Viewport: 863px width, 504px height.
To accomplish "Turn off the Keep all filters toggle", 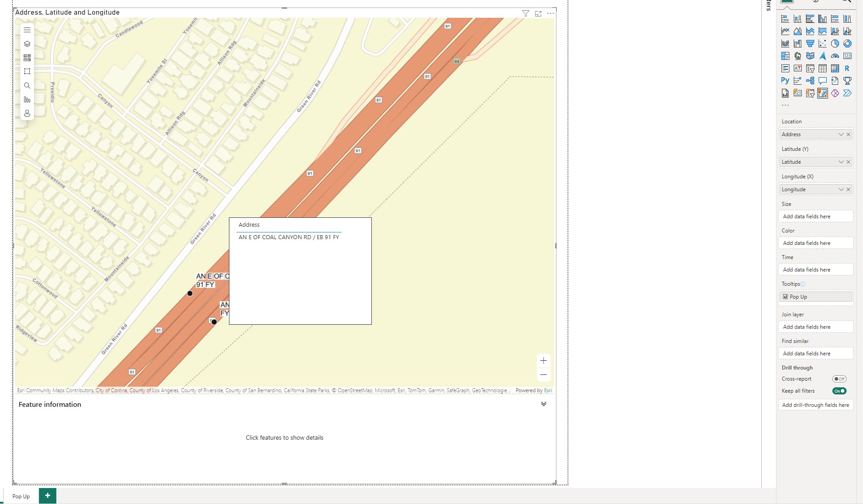I will tap(839, 391).
